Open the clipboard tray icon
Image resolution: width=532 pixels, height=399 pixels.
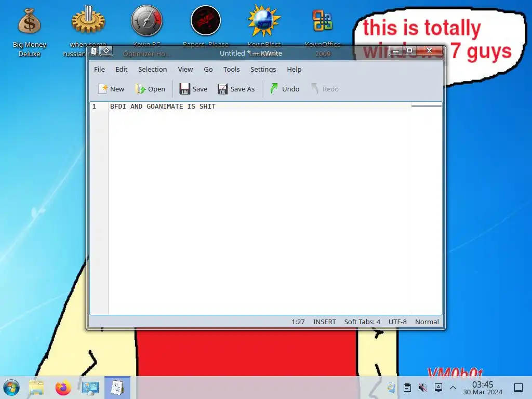407,388
